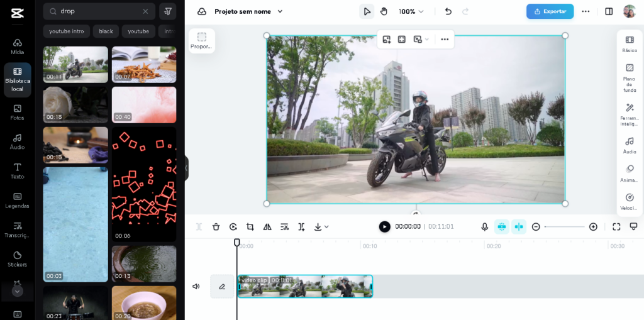Open the user profile avatar
Image resolution: width=644 pixels, height=320 pixels.
pyautogui.click(x=629, y=11)
